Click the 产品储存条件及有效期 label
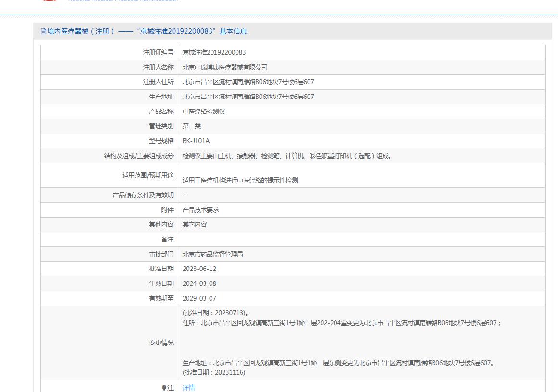The width and height of the screenshot is (558, 392). [x=143, y=196]
